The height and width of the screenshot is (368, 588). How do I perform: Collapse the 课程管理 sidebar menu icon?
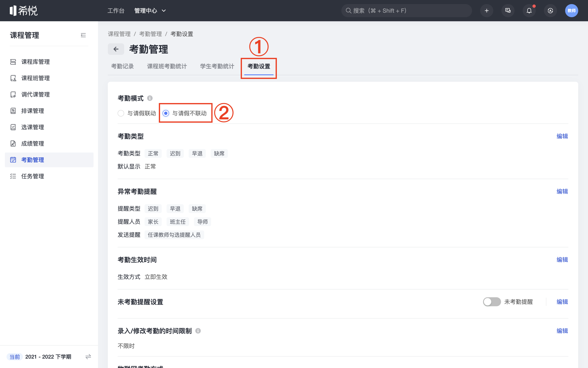coord(83,35)
